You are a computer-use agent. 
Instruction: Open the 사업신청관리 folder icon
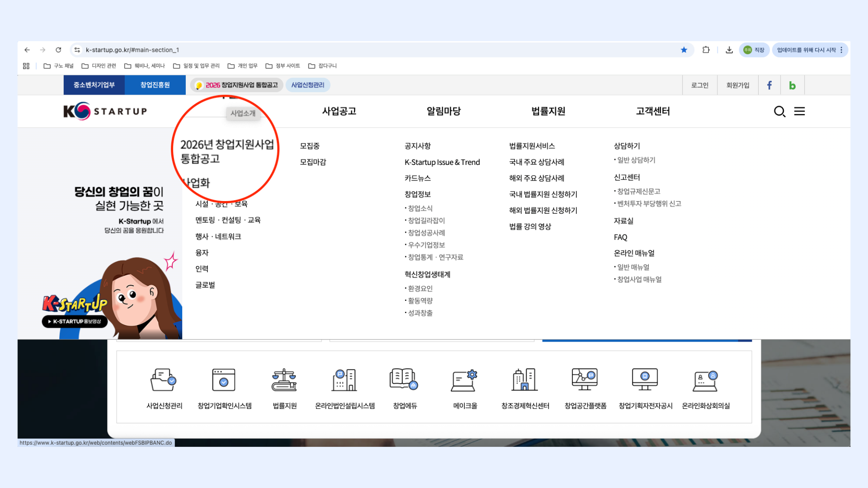164,380
